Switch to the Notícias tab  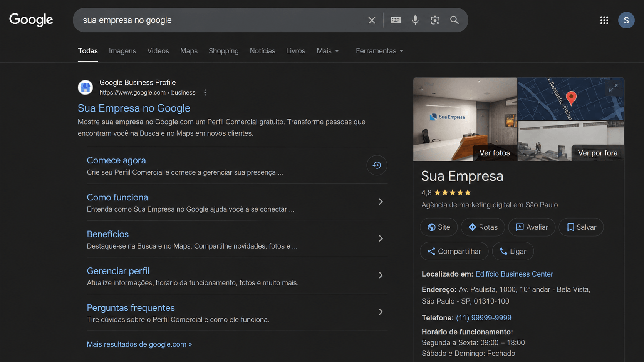(x=262, y=51)
